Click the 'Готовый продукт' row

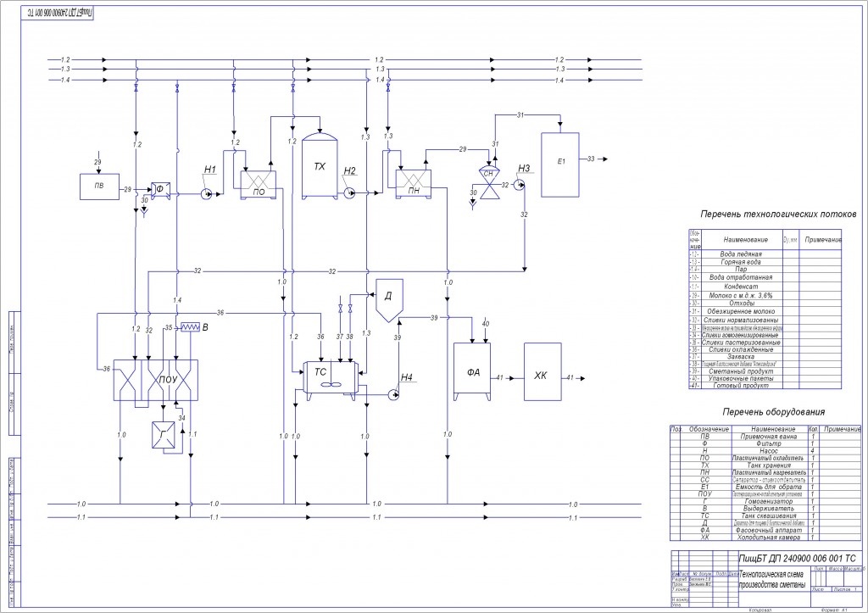tap(765, 386)
